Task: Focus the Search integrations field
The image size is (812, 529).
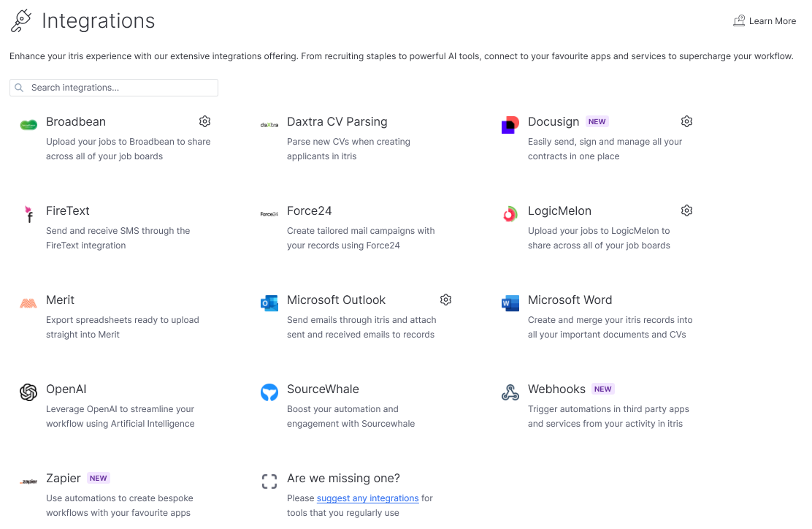Action: [114, 88]
